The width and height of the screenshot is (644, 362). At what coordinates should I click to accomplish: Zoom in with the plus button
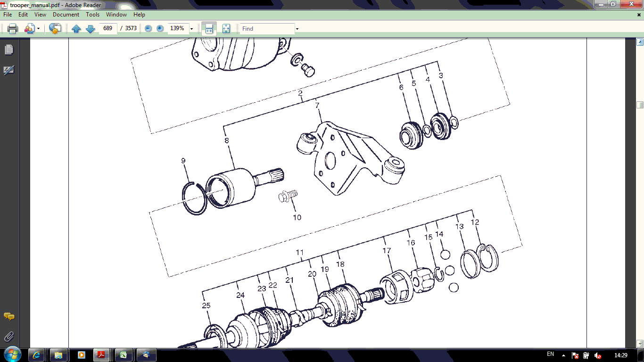[160, 29]
